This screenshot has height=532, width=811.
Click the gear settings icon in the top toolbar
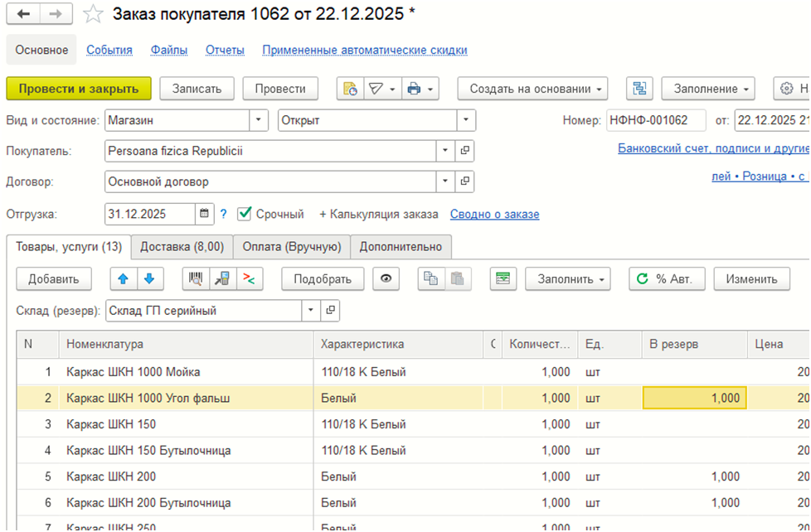click(x=787, y=89)
